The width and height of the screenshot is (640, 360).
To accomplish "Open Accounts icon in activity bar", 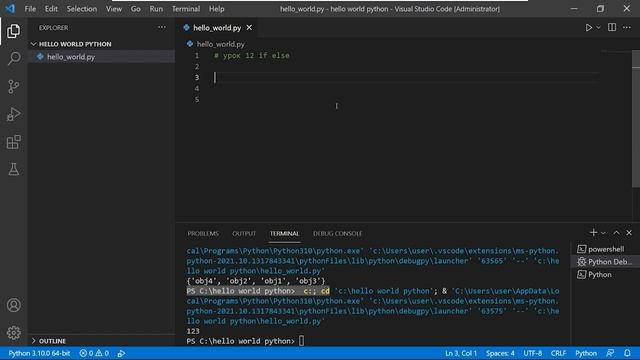I will point(13,305).
